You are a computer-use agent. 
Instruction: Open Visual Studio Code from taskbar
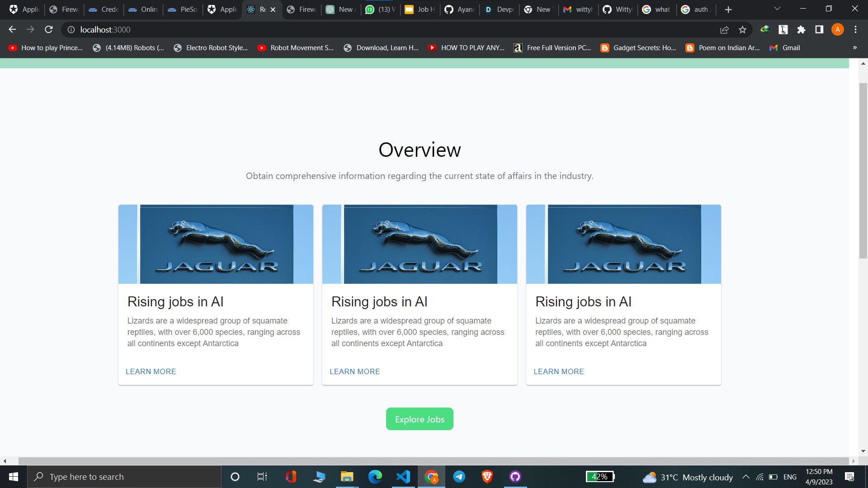[x=403, y=477]
